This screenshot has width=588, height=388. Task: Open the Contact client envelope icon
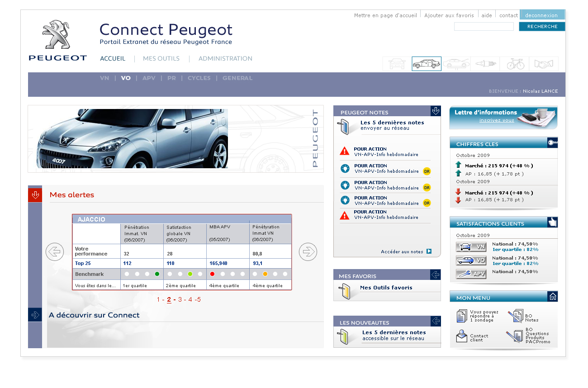(462, 336)
